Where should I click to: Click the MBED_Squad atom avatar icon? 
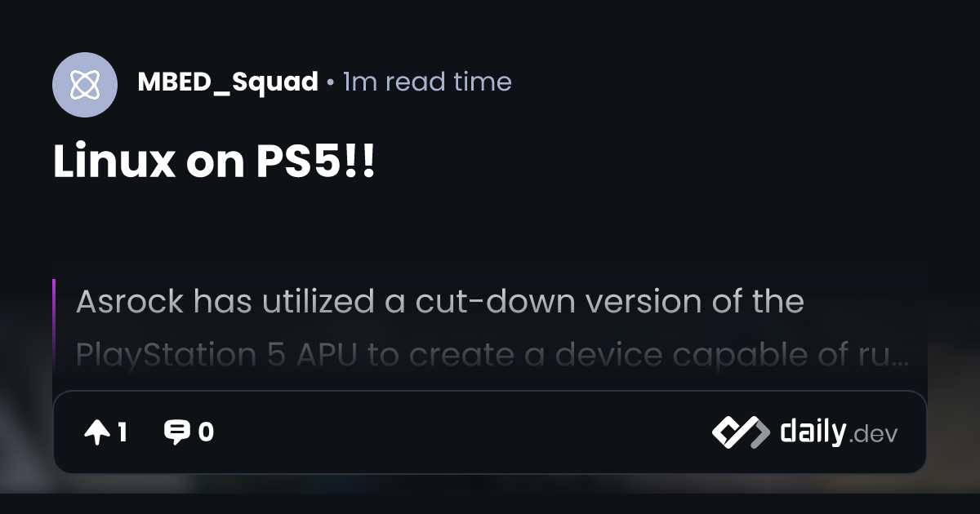(85, 85)
